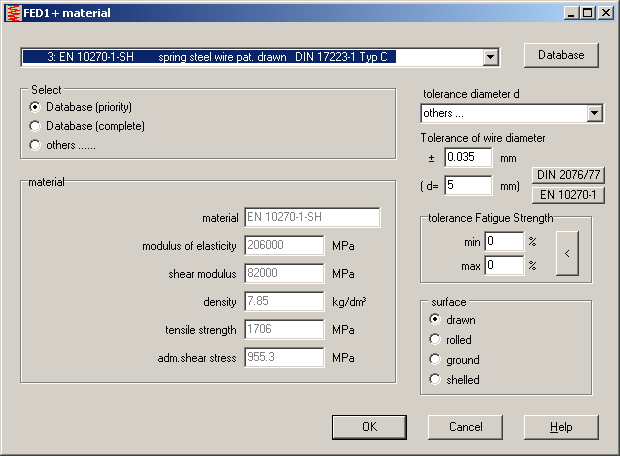
Task: Open the material selection dropdown
Action: pyautogui.click(x=490, y=57)
